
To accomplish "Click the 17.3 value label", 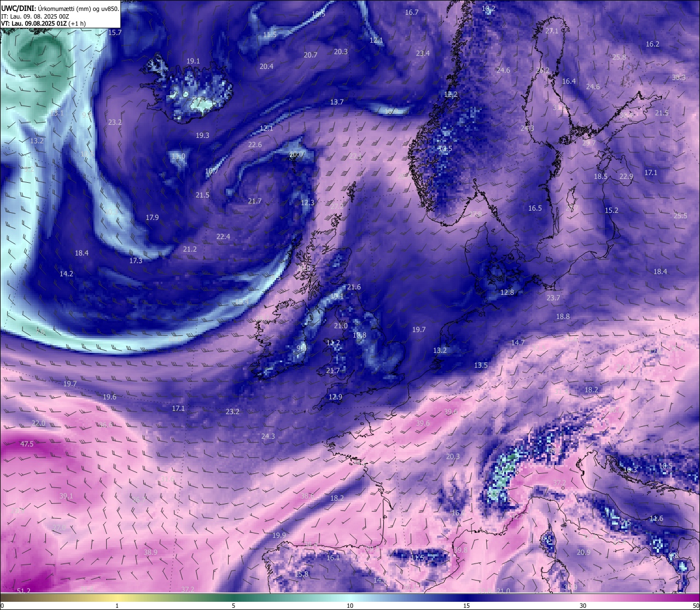I will point(136,260).
